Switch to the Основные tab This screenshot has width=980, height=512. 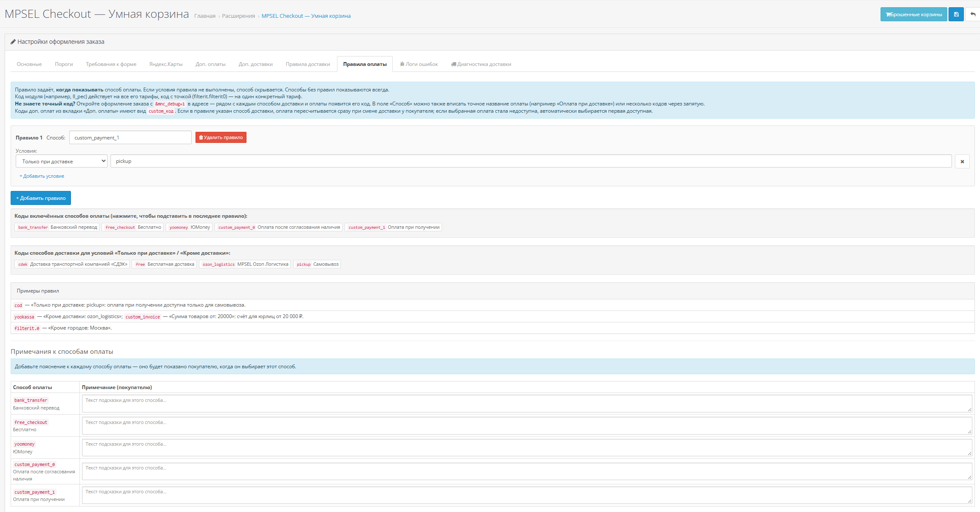click(x=29, y=64)
